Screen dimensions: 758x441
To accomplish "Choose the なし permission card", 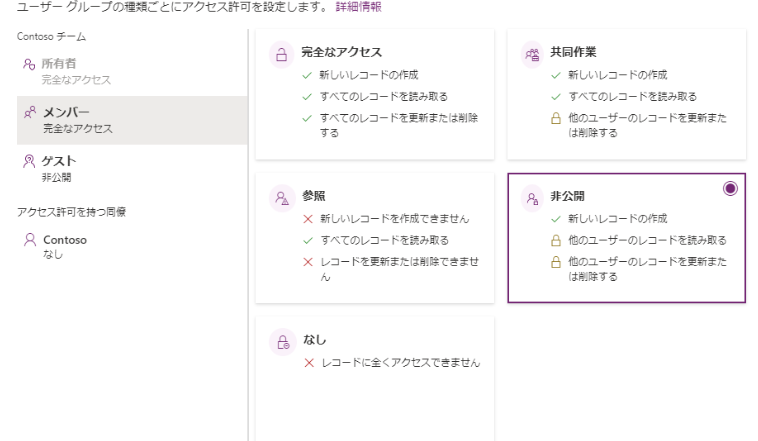I will (x=375, y=379).
